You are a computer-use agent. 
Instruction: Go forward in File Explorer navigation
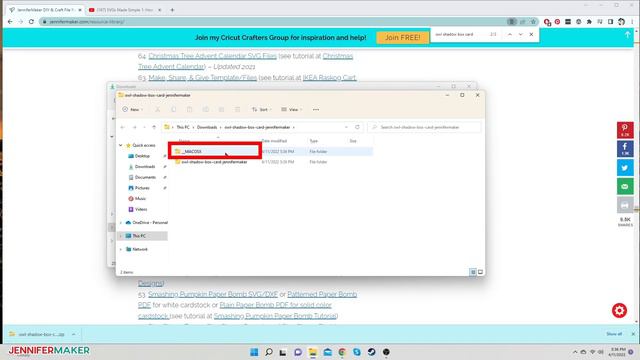point(134,127)
